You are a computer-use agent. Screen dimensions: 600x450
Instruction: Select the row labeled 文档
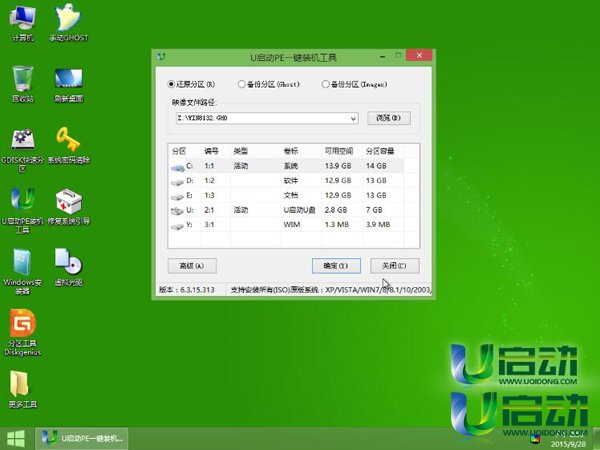(286, 195)
